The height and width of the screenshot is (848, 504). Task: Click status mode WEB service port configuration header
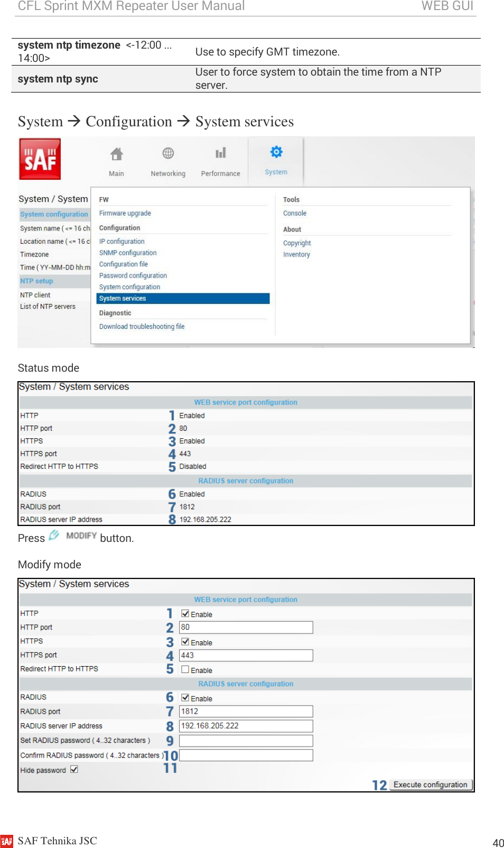[x=246, y=402]
